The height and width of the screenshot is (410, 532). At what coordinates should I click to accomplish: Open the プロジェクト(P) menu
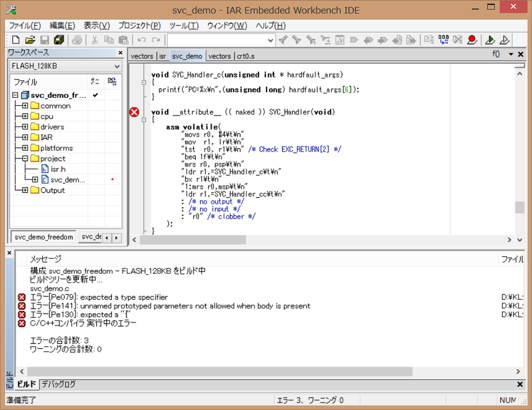(140, 26)
